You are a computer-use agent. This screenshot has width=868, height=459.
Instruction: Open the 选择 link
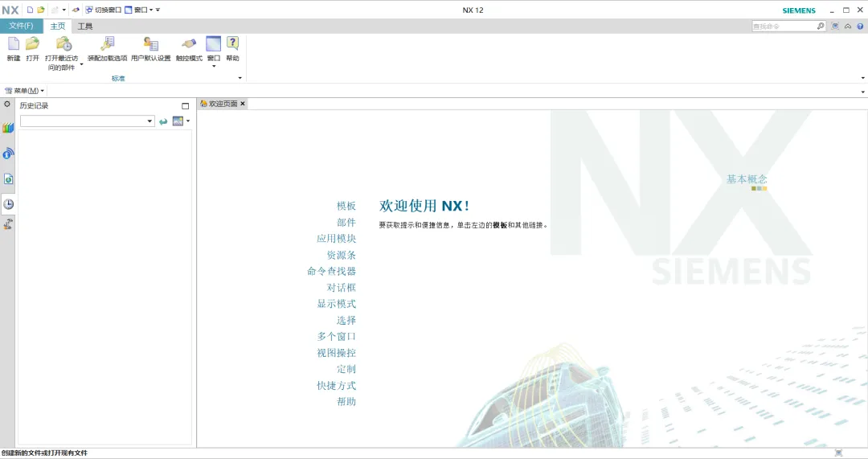tap(346, 320)
